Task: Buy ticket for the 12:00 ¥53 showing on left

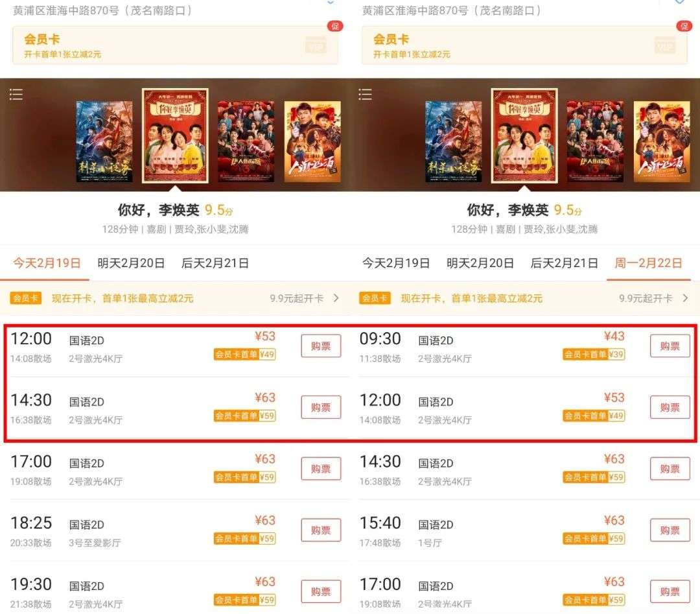Action: 321,346
